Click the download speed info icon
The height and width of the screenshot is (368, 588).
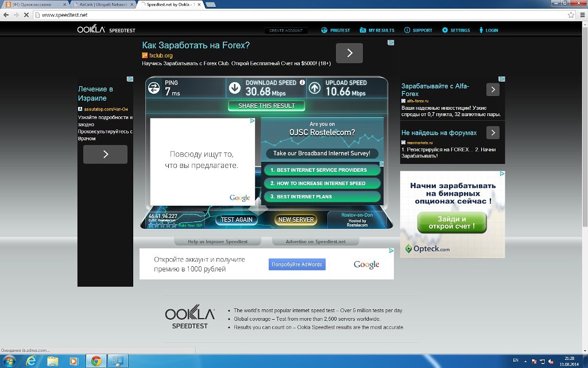tap(302, 83)
